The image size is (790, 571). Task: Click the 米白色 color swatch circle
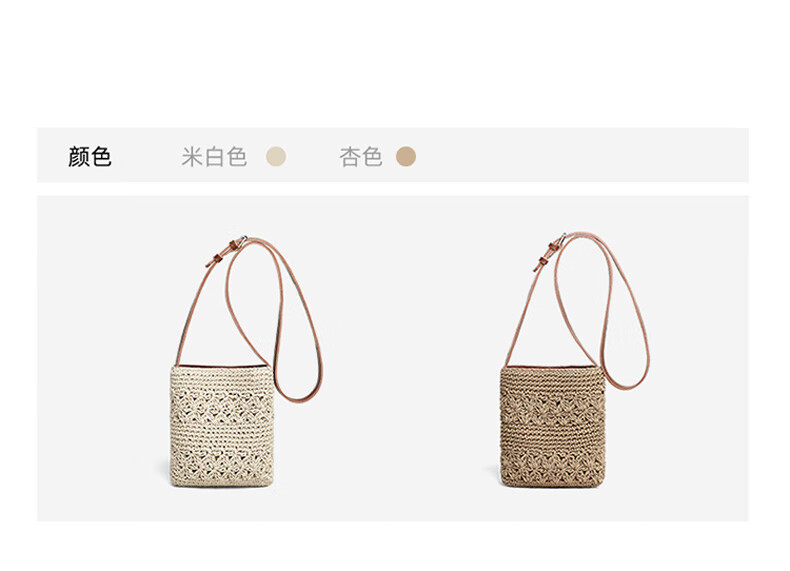[x=276, y=156]
